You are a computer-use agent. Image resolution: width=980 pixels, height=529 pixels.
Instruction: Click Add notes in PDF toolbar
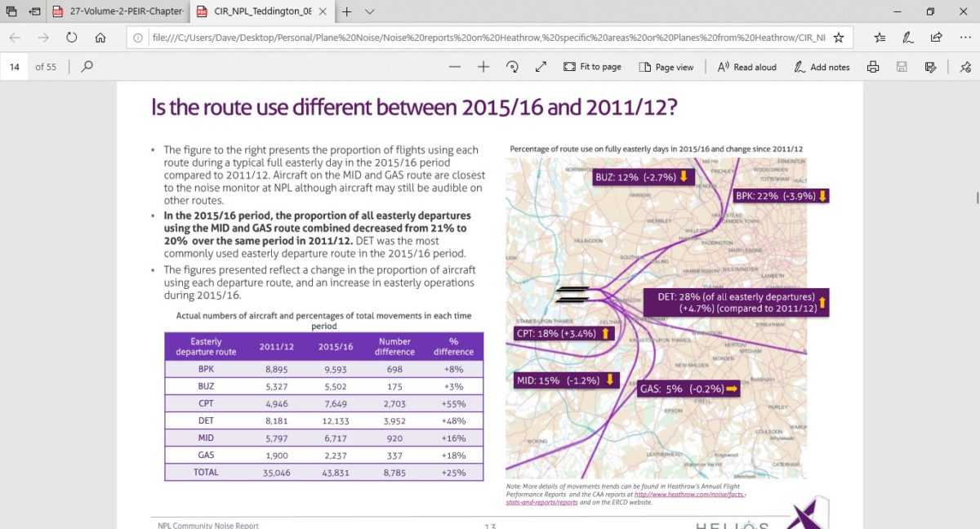[822, 67]
